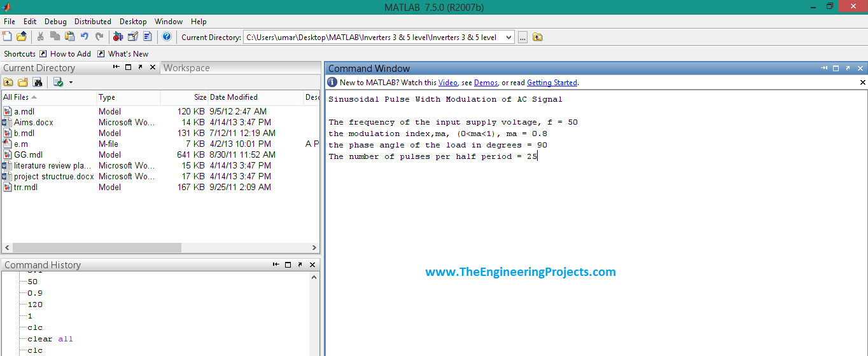Image resolution: width=868 pixels, height=356 pixels.
Task: Click the Cut scissors icon
Action: [x=41, y=37]
